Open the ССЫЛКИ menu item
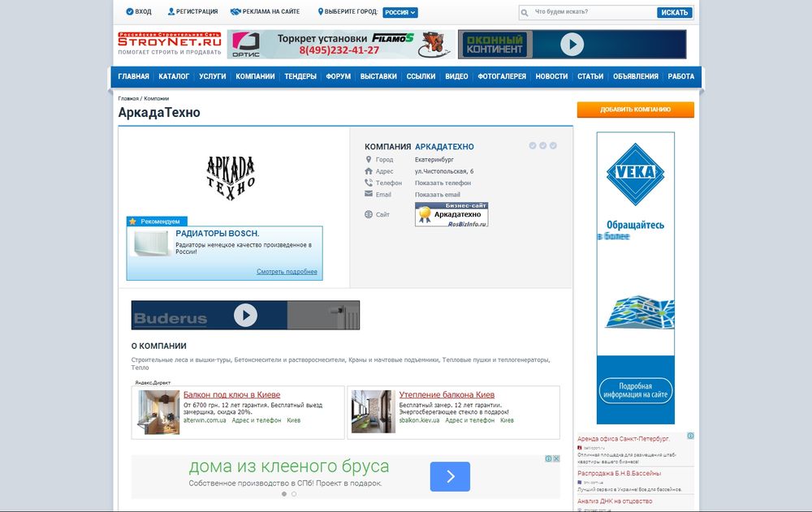The width and height of the screenshot is (812, 512). pyautogui.click(x=421, y=76)
